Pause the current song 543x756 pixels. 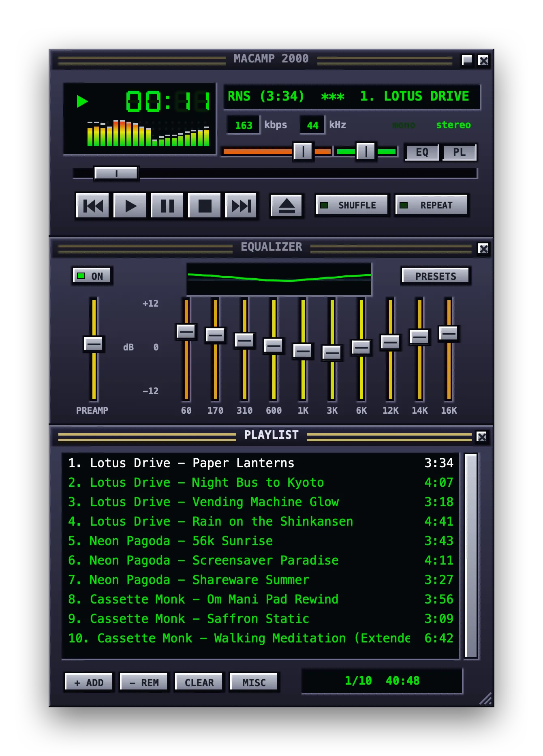point(167,206)
